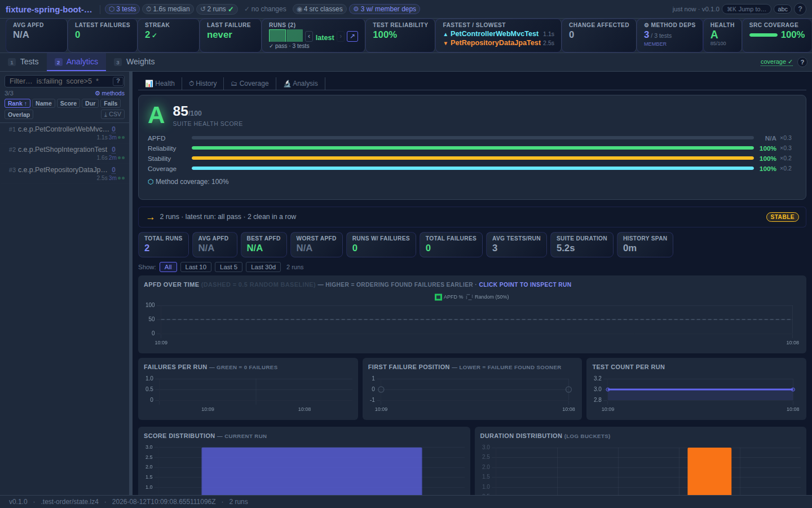Screen dimensions: 812x508
Task: Click the METHOD DEPS card
Action: coord(670,35)
